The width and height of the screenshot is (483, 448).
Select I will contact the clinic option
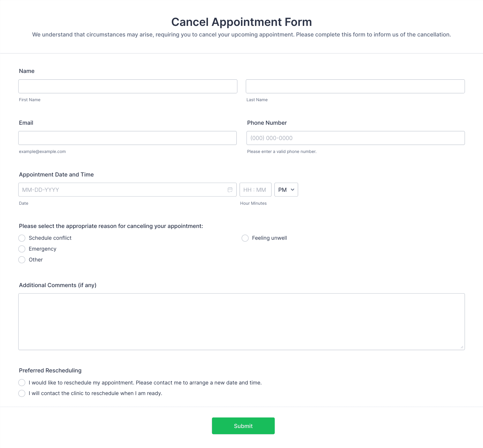tap(22, 393)
